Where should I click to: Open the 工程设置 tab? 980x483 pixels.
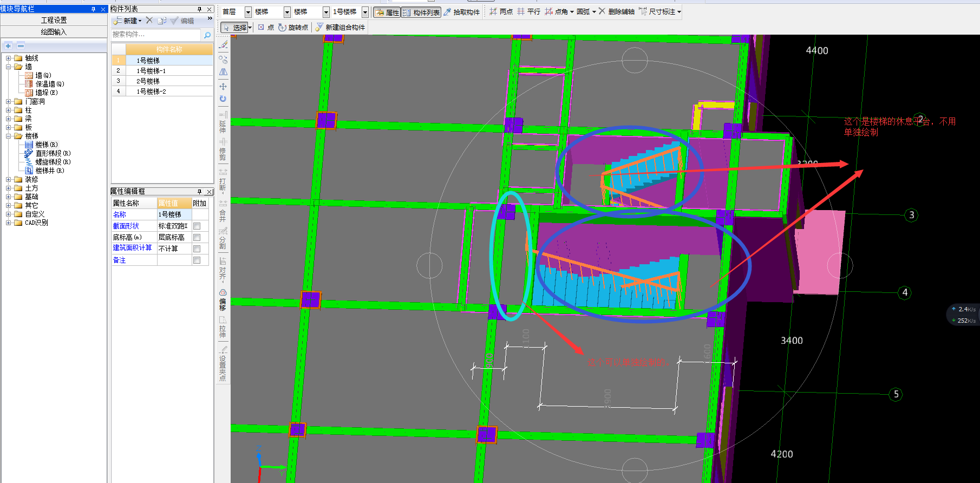[54, 20]
